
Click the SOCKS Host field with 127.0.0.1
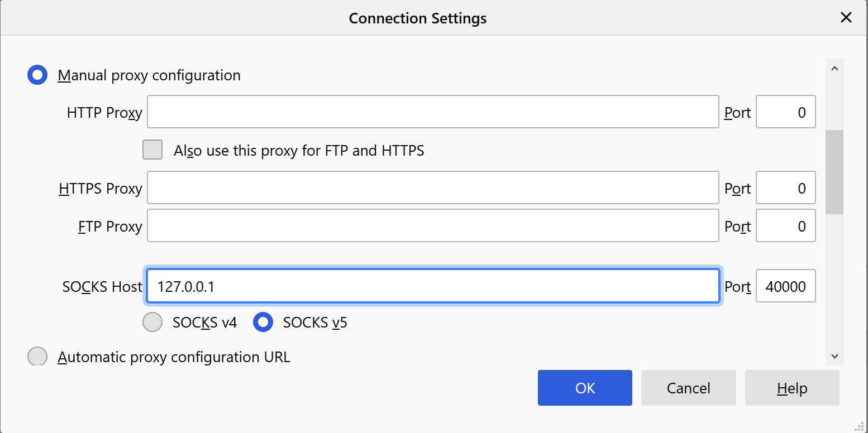pyautogui.click(x=432, y=286)
